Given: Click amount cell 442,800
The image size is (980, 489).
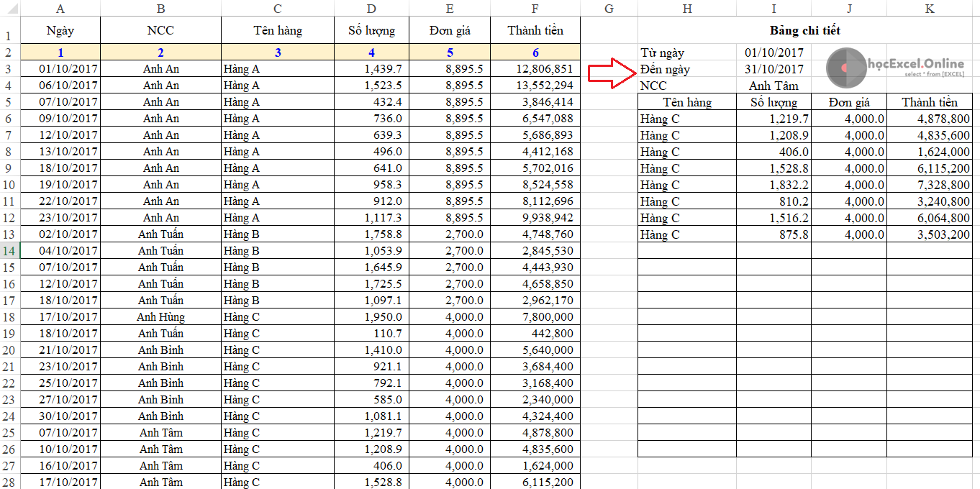Looking at the screenshot, I should [535, 334].
